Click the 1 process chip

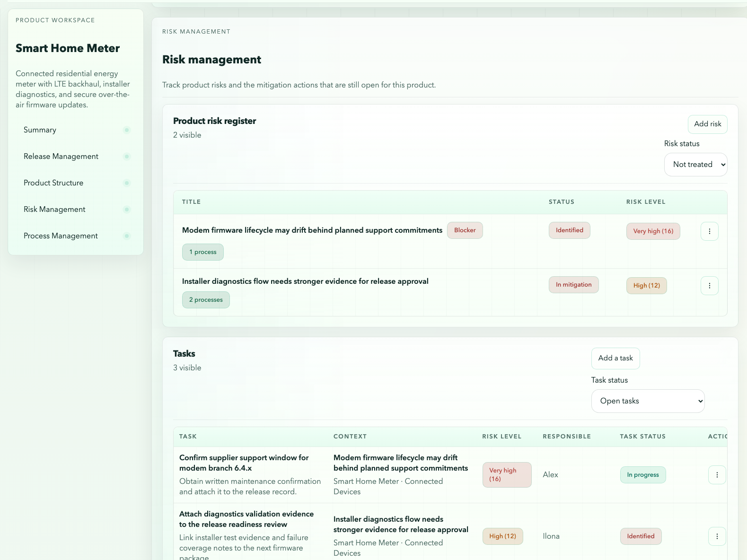202,252
